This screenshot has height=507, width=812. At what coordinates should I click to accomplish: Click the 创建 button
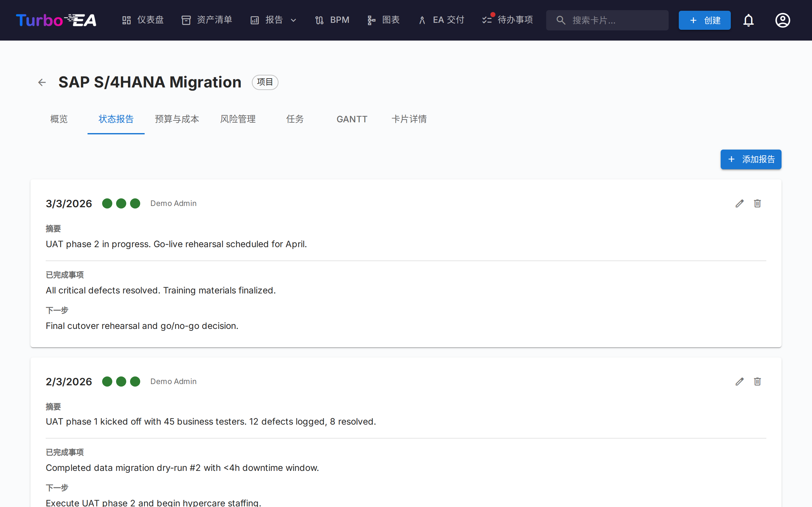704,20
